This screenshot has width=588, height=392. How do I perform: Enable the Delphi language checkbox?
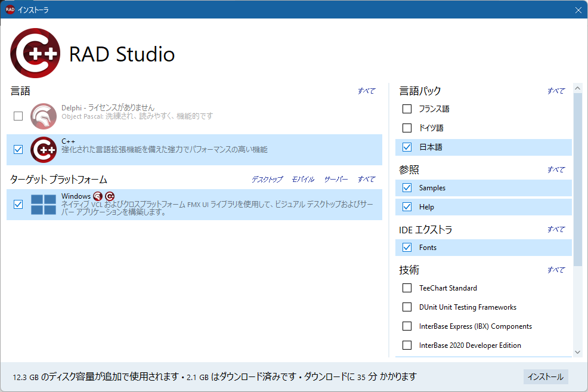18,116
